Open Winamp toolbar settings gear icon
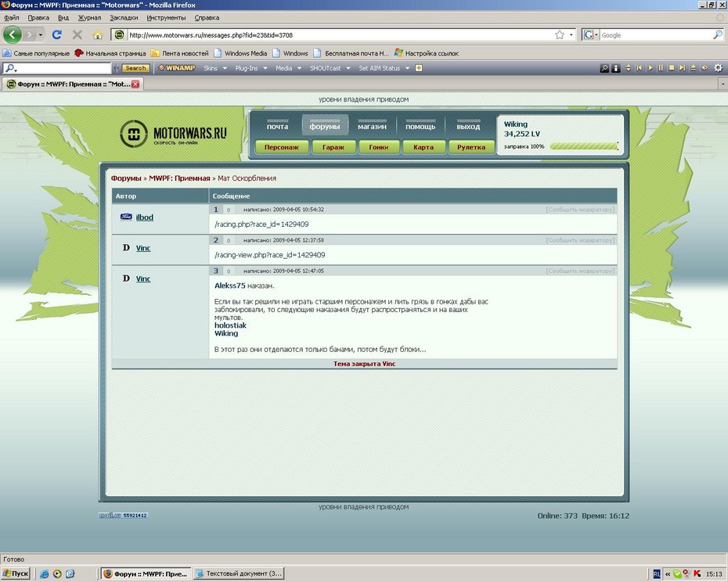The width and height of the screenshot is (728, 582). [719, 68]
